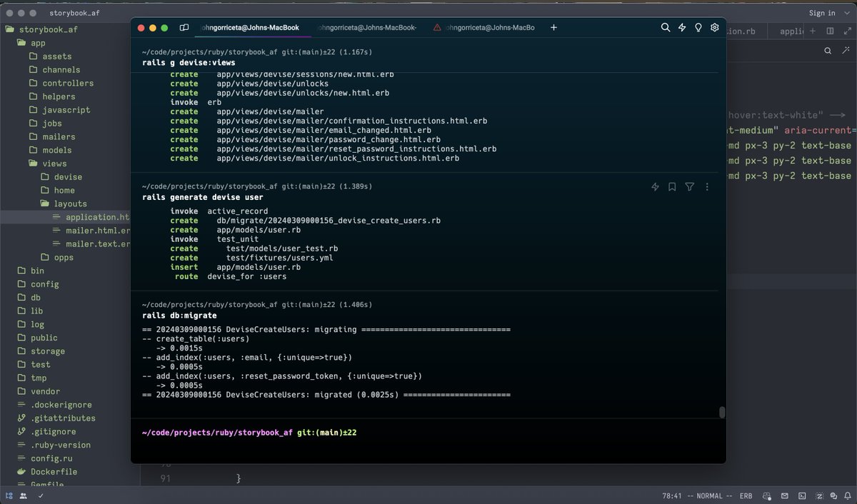Collapse the views folder
The height and width of the screenshot is (504, 857).
click(x=48, y=163)
